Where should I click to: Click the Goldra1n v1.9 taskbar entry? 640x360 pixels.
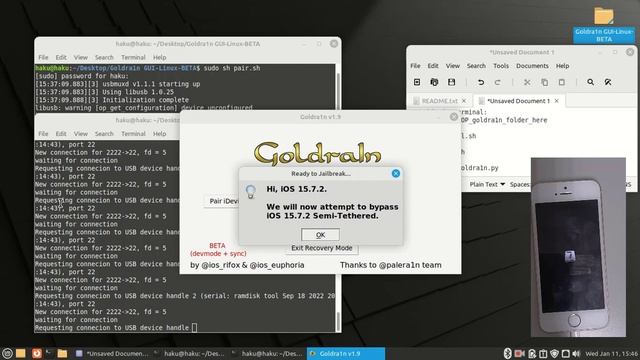[346, 353]
